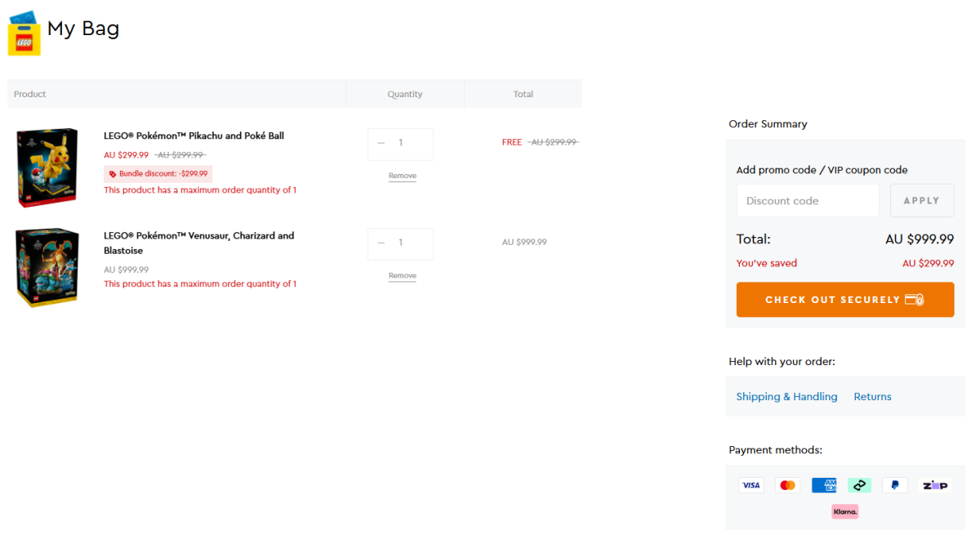Click the Order Summary heading

pyautogui.click(x=768, y=124)
